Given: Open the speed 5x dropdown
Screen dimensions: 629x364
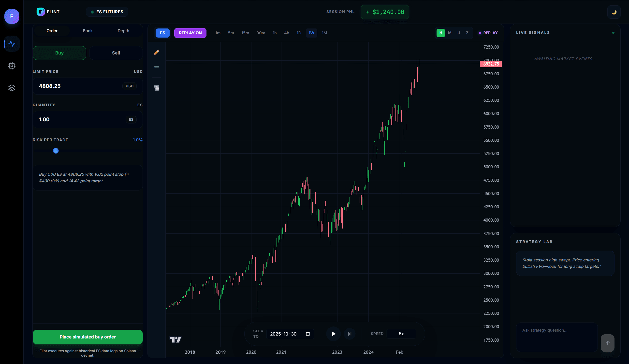Looking at the screenshot, I should click(401, 334).
